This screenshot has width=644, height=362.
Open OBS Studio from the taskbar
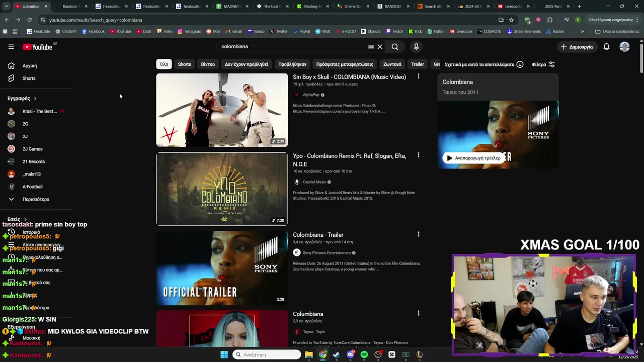click(378, 354)
